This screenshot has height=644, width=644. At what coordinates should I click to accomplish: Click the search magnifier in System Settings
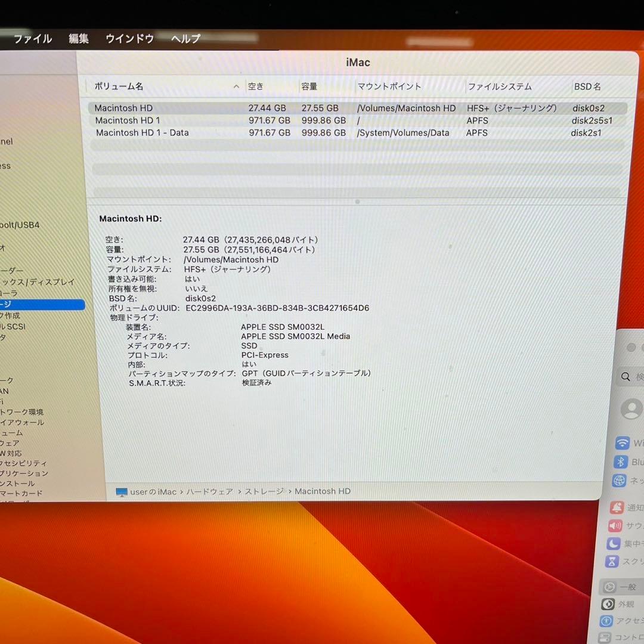(626, 376)
